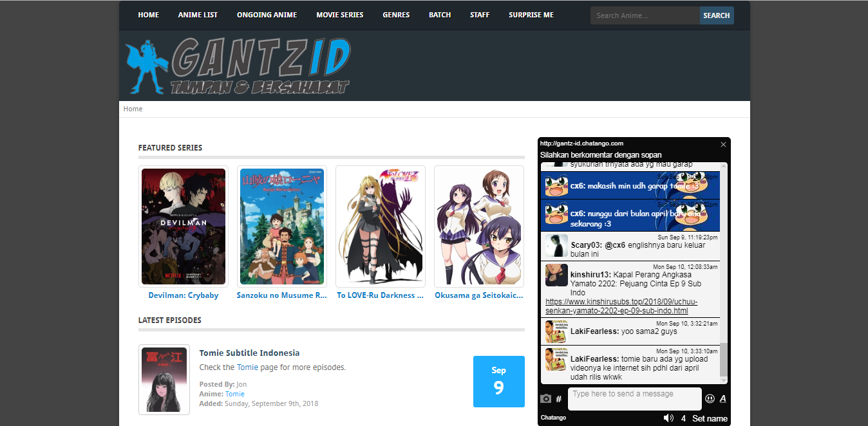Image resolution: width=868 pixels, height=426 pixels.
Task: Click the Chatango link in chat footer
Action: point(553,418)
